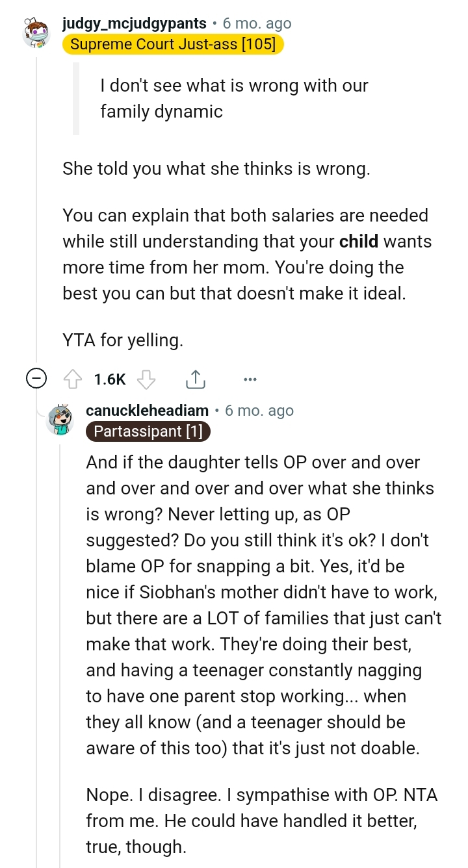Click the 'Partassipant [1]' flair badge
Screen dimensions: 468x868
pyautogui.click(x=148, y=431)
